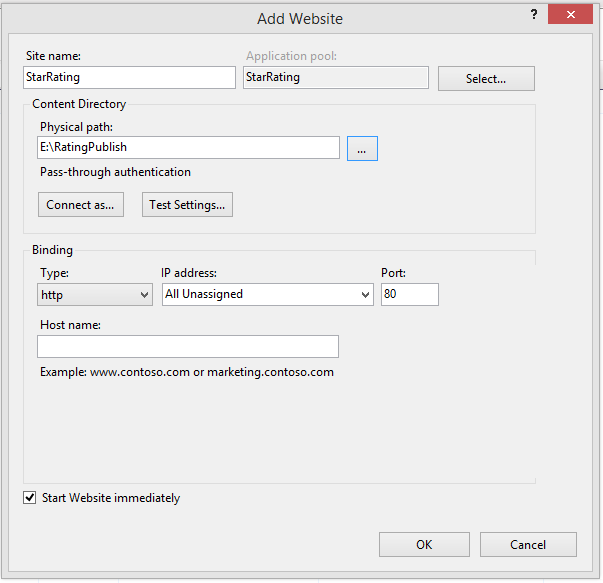Click the Application pool field
The height and width of the screenshot is (583, 603).
click(335, 77)
